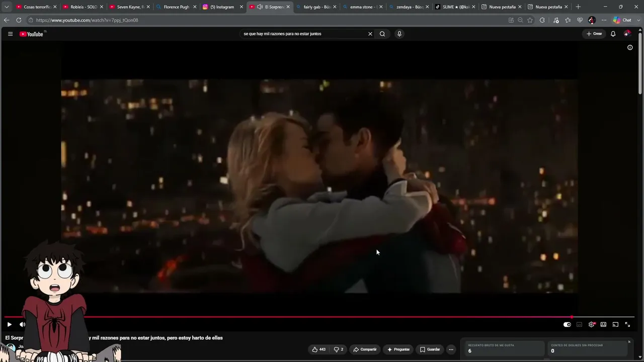The width and height of the screenshot is (644, 362).
Task: Start voice search with the microphone
Action: click(x=399, y=34)
